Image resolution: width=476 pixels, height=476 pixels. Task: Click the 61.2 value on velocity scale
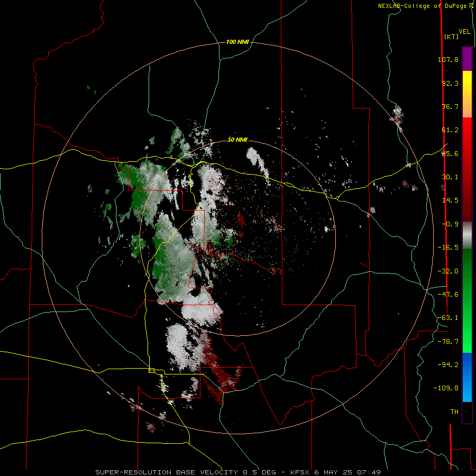point(450,130)
